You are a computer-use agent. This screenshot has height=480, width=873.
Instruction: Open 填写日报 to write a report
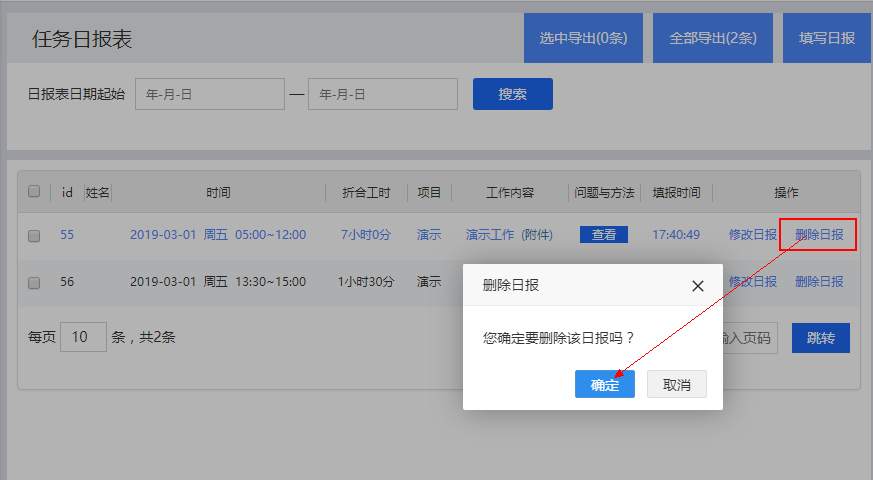[x=827, y=38]
